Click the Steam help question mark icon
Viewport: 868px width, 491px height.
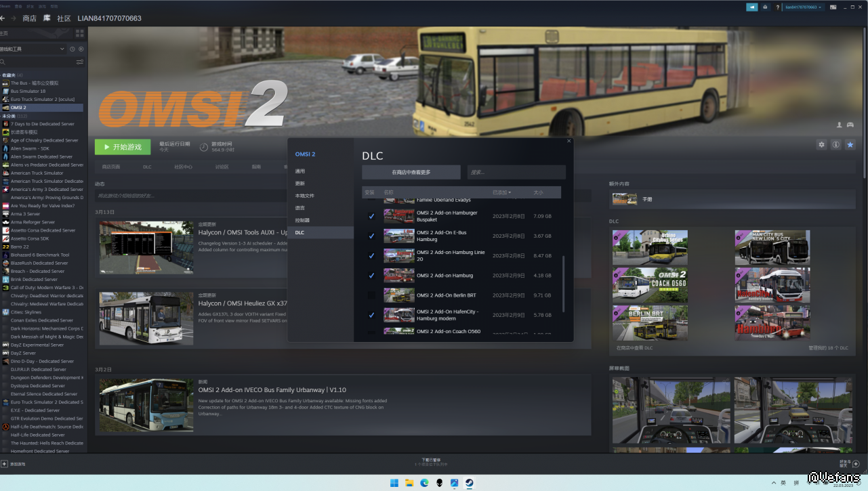(x=777, y=7)
